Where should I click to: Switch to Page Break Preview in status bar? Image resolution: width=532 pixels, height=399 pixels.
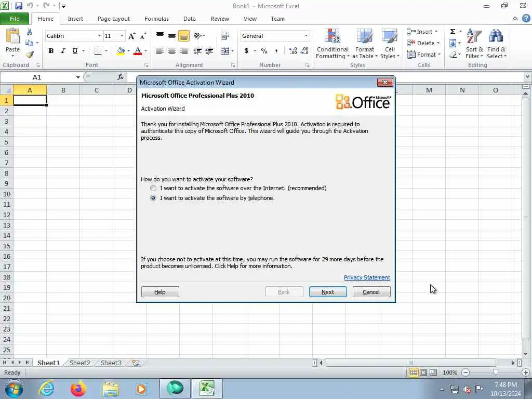433,373
